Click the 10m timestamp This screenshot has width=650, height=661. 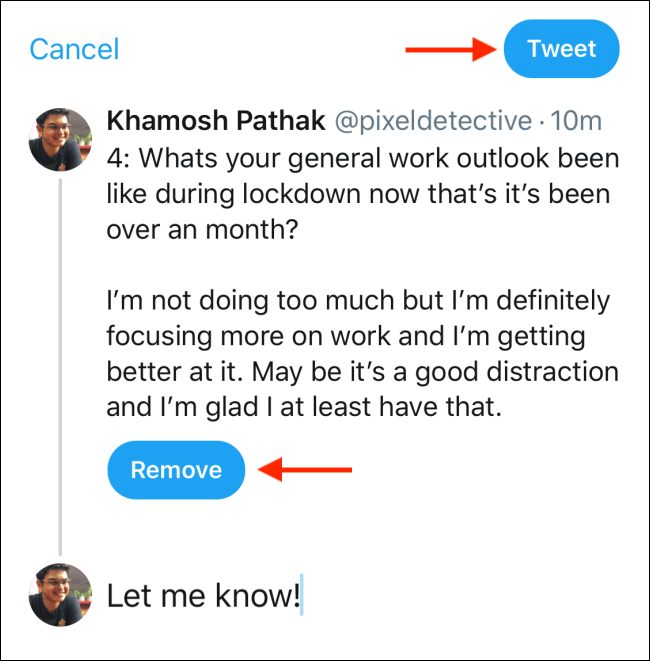577,122
